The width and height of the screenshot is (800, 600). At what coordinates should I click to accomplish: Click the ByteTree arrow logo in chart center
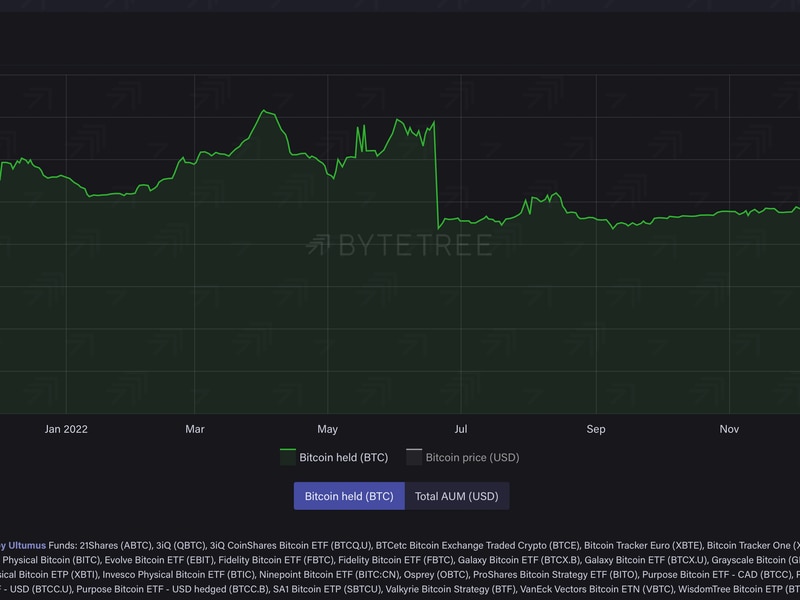pos(319,245)
